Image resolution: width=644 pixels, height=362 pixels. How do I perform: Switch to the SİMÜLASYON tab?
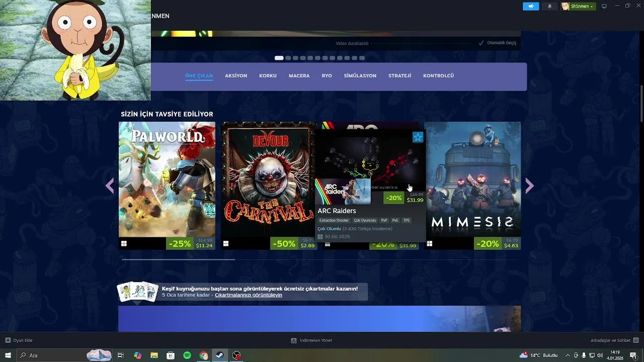360,75
